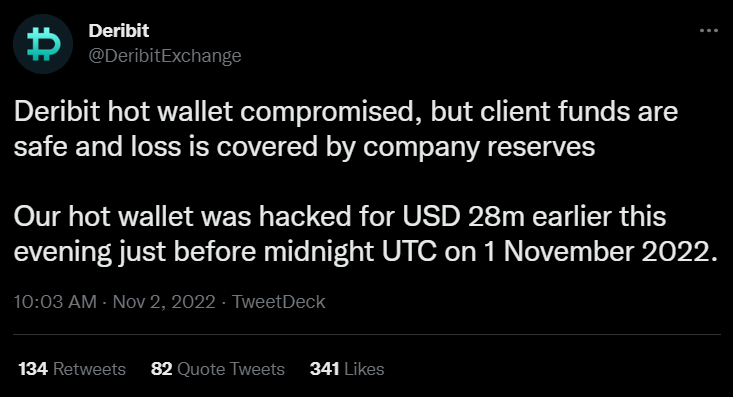Open the Deribit profile avatar

pyautogui.click(x=43, y=44)
